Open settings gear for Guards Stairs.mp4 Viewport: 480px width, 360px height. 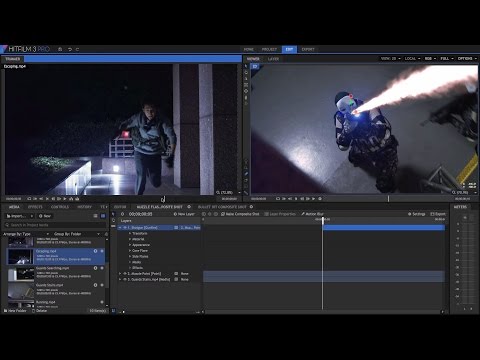pyautogui.click(x=102, y=285)
